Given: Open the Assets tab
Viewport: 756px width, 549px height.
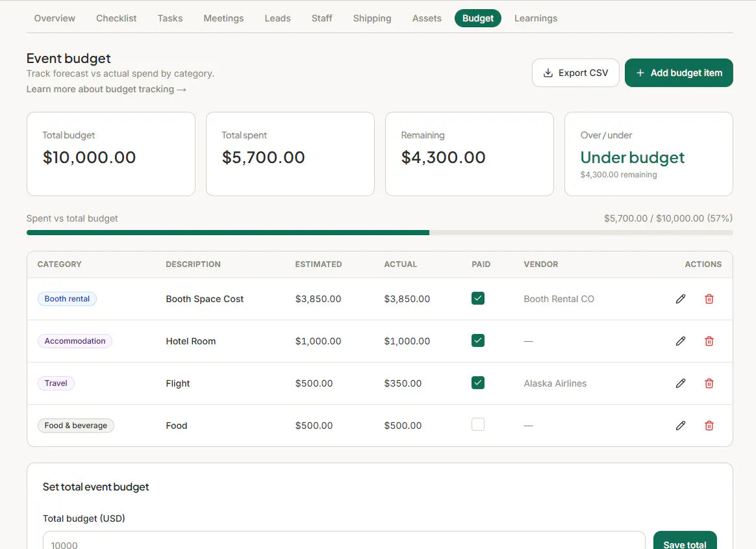Looking at the screenshot, I should 427,18.
